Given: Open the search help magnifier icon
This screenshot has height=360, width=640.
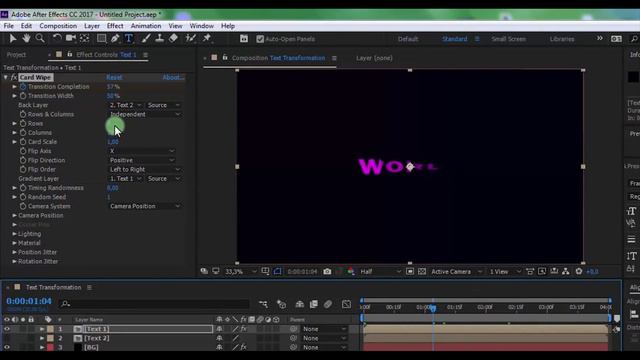Looking at the screenshot, I should pyautogui.click(x=634, y=39).
